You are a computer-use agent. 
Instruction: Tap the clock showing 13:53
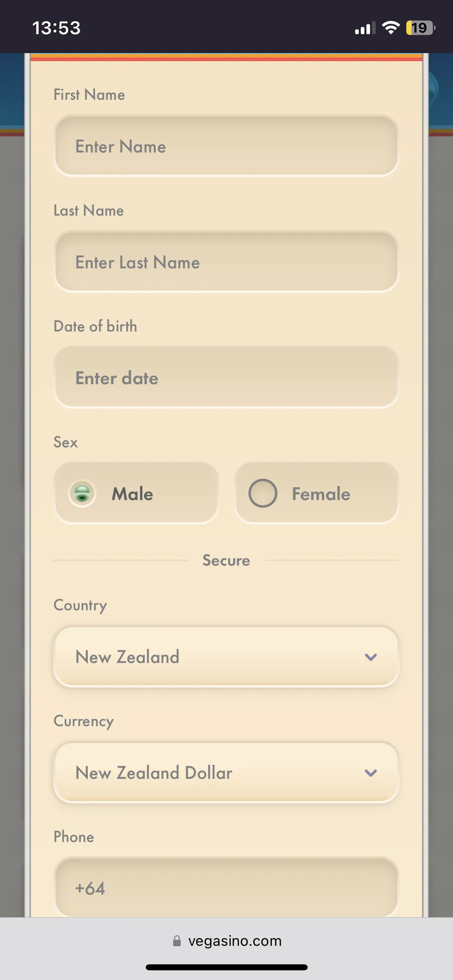click(56, 28)
